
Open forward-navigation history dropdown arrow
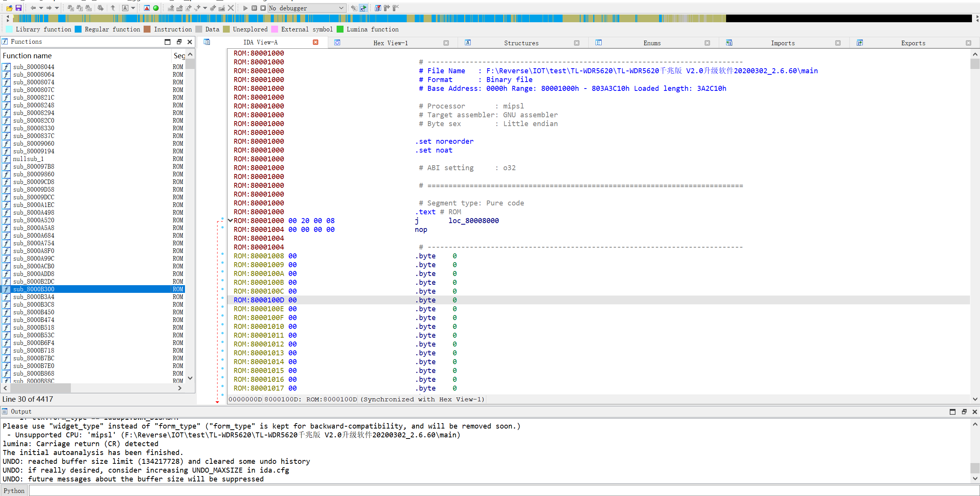click(57, 8)
